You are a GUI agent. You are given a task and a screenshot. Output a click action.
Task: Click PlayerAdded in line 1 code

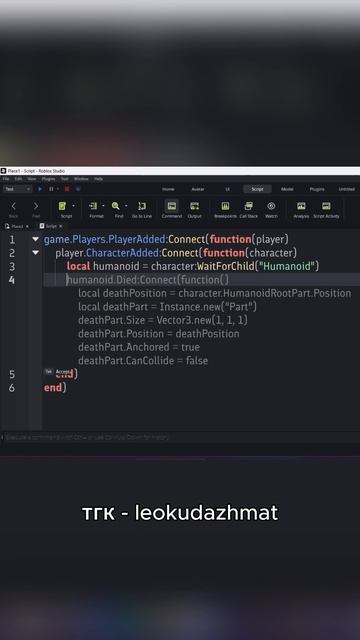[138, 239]
